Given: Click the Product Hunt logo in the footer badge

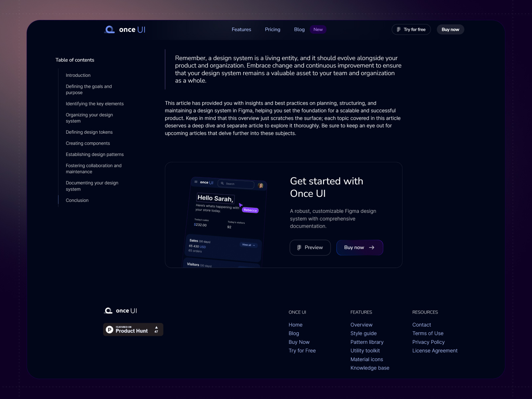Looking at the screenshot, I should (110, 329).
